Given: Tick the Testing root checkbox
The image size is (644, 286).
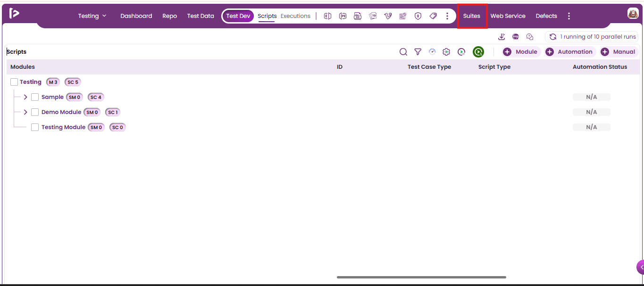Looking at the screenshot, I should (x=14, y=82).
